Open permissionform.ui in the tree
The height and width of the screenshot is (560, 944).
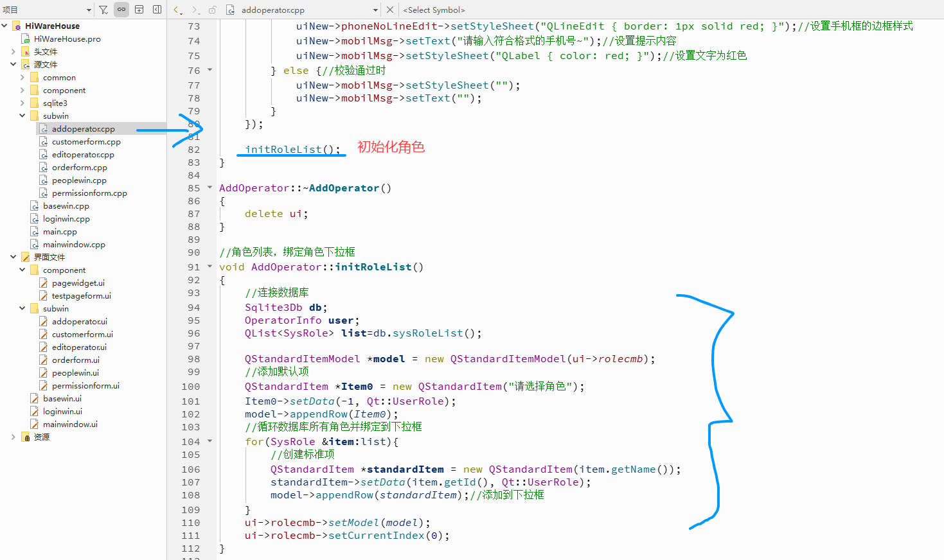(85, 385)
